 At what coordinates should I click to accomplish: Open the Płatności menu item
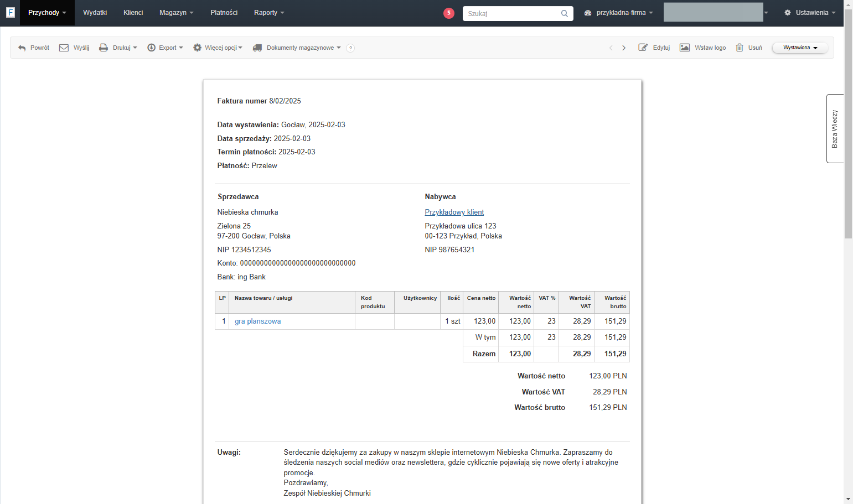tap(224, 13)
